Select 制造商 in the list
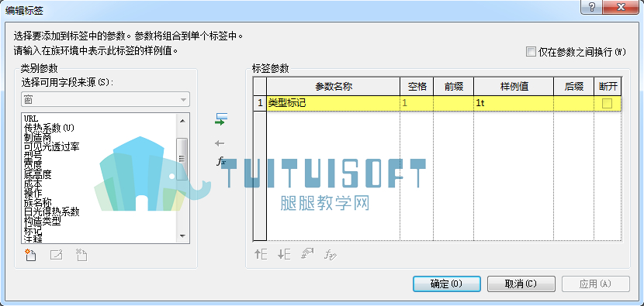The image size is (644, 306). pyautogui.click(x=37, y=137)
